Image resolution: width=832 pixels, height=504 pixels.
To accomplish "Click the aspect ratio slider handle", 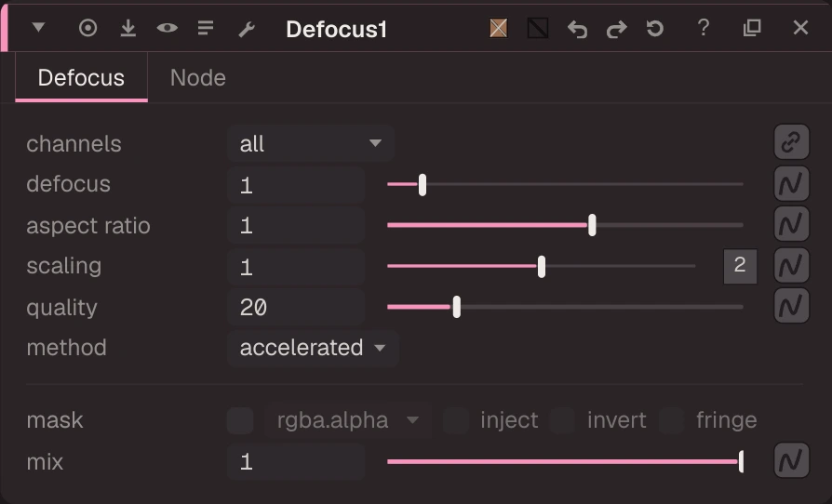I will click(x=592, y=225).
